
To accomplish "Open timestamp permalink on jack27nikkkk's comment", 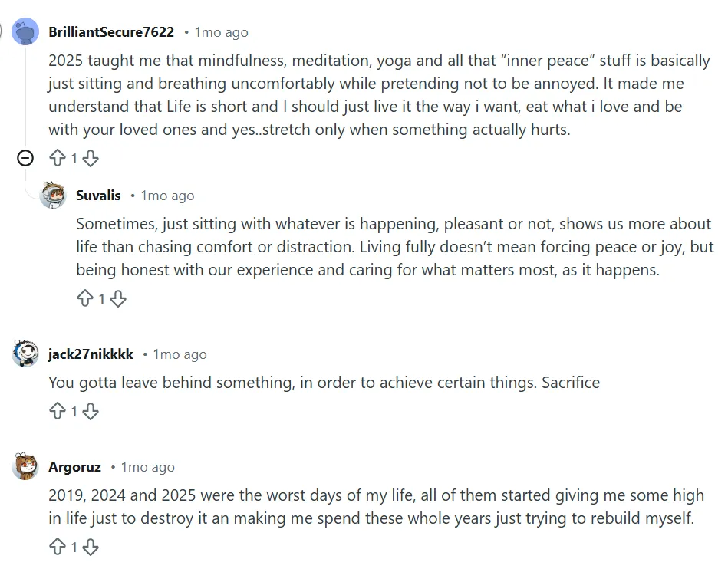I will (x=180, y=354).
